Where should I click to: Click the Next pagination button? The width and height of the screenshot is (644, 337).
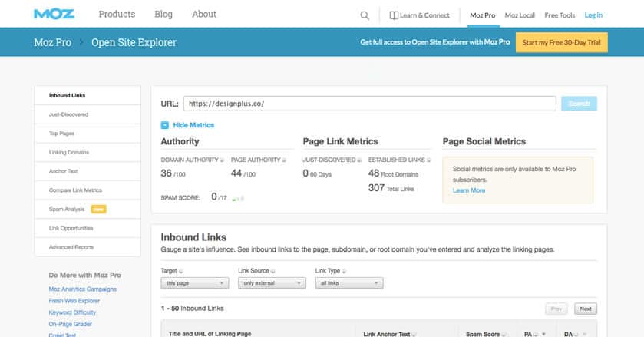pos(586,309)
